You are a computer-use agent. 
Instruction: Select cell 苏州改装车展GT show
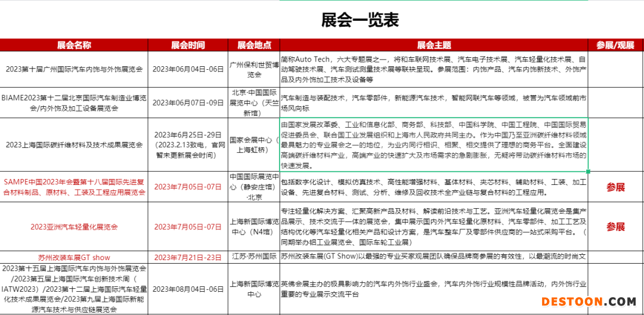(x=74, y=258)
